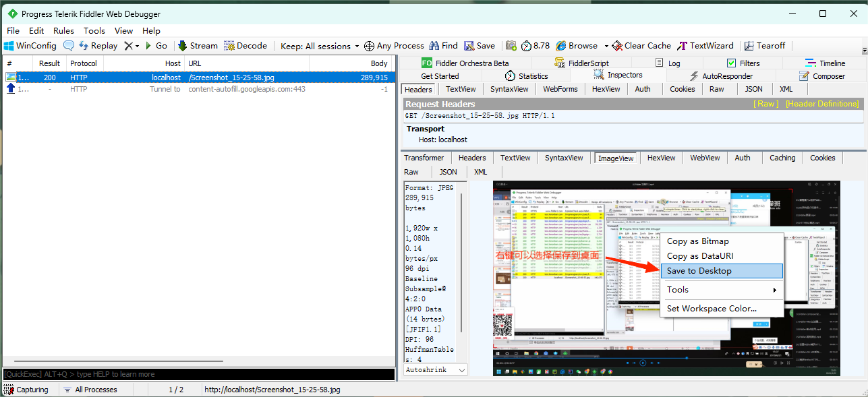Choose Set Workspace Color... menu entry
This screenshot has height=397, width=868.
coord(721,309)
